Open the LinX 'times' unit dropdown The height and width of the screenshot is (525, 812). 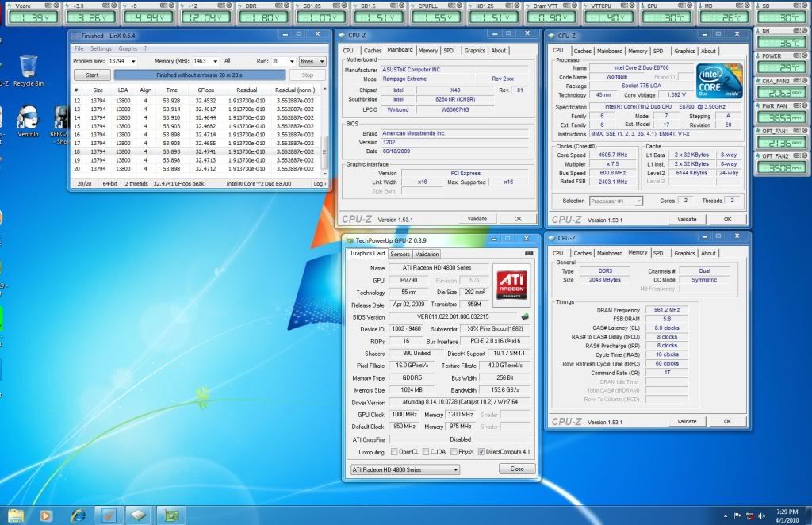pos(312,61)
